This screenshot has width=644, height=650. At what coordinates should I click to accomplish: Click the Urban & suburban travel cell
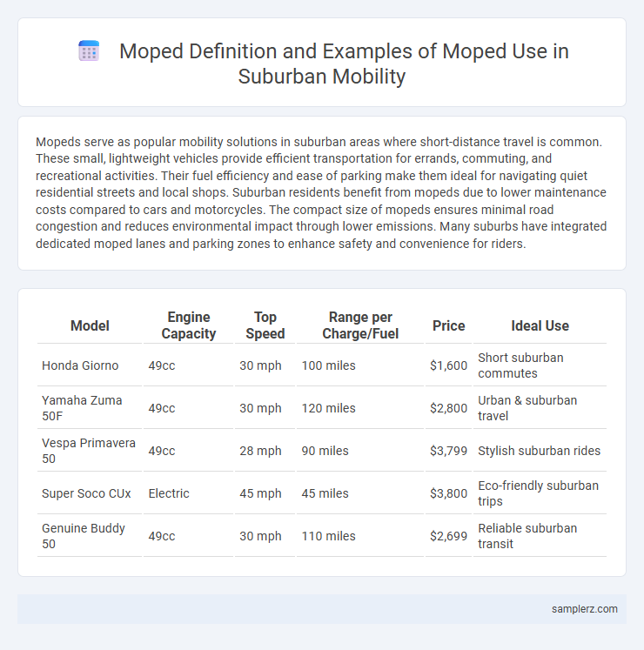point(540,408)
